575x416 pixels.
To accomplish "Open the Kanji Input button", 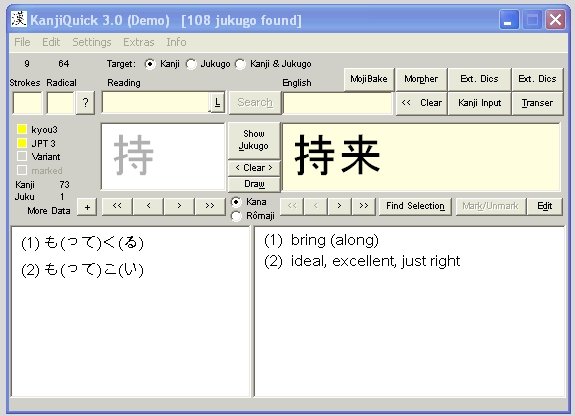I will (x=479, y=103).
